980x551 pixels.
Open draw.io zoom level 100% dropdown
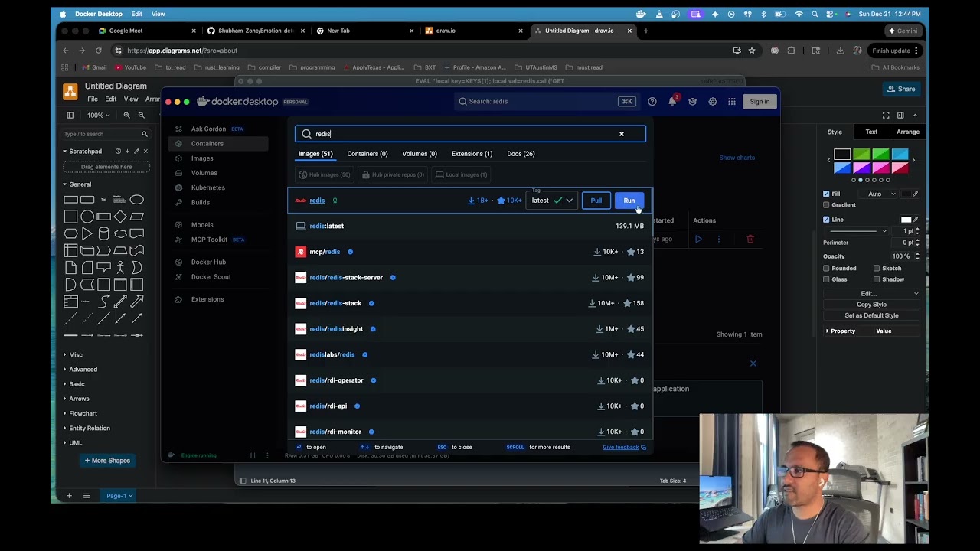(x=98, y=115)
